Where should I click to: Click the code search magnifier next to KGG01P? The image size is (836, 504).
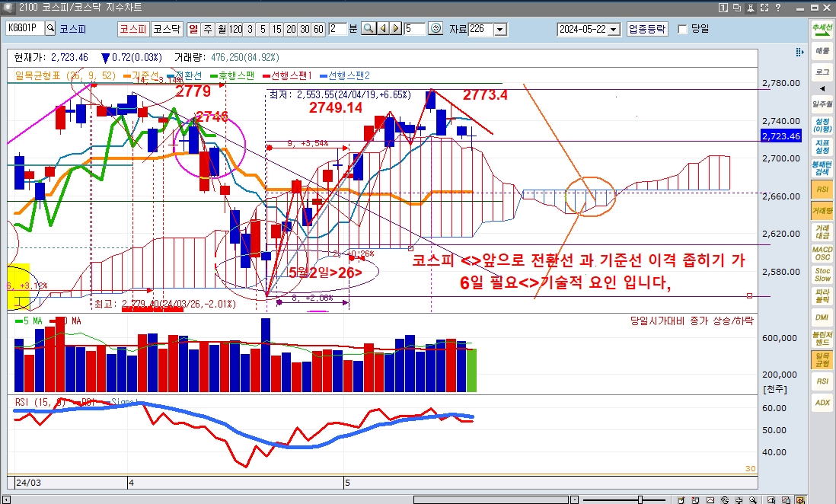pos(50,28)
